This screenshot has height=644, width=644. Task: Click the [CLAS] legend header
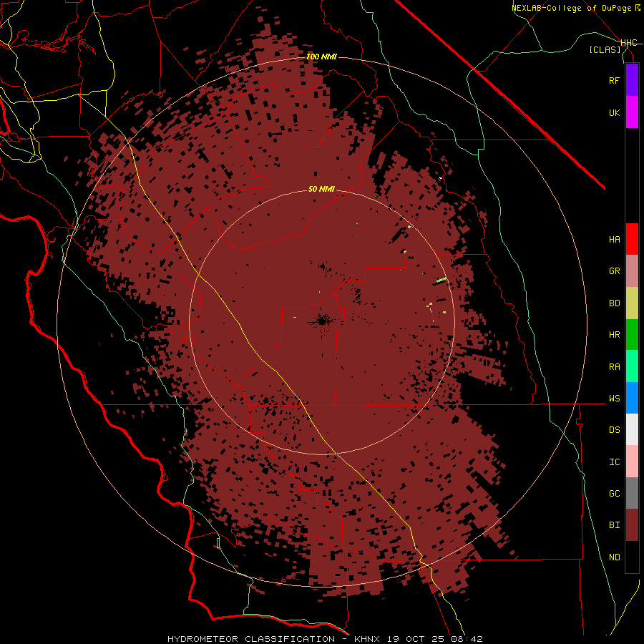(x=605, y=49)
